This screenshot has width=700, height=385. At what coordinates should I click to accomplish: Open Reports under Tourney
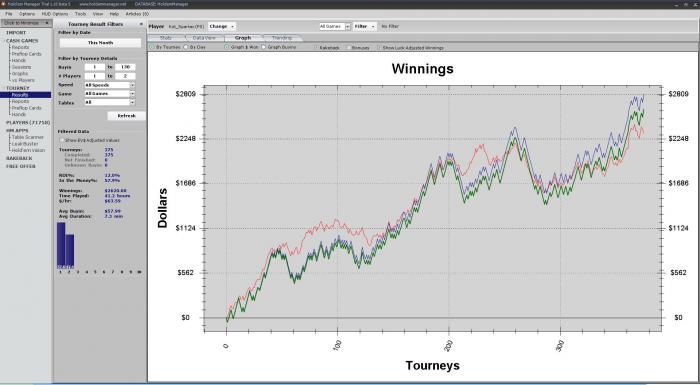click(x=20, y=101)
